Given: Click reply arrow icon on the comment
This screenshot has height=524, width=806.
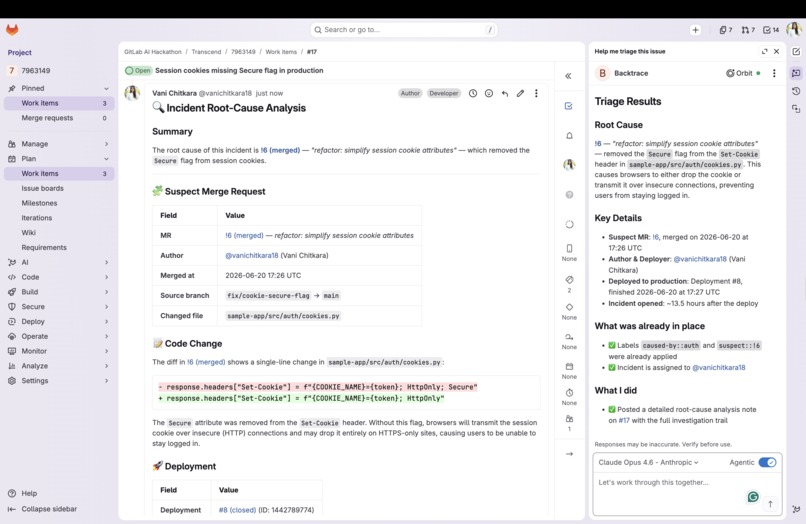Looking at the screenshot, I should coord(505,93).
